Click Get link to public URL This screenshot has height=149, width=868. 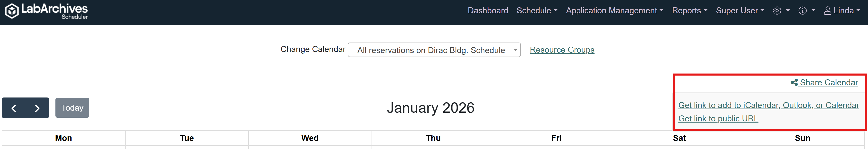[718, 119]
